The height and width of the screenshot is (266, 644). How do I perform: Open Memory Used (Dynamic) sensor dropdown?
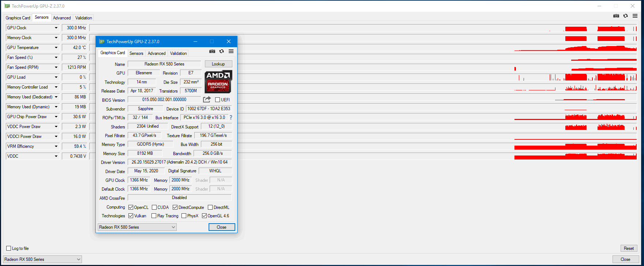click(56, 107)
